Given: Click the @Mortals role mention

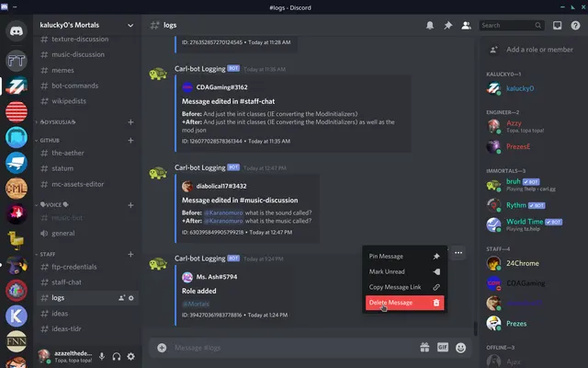Looking at the screenshot, I should tap(196, 304).
